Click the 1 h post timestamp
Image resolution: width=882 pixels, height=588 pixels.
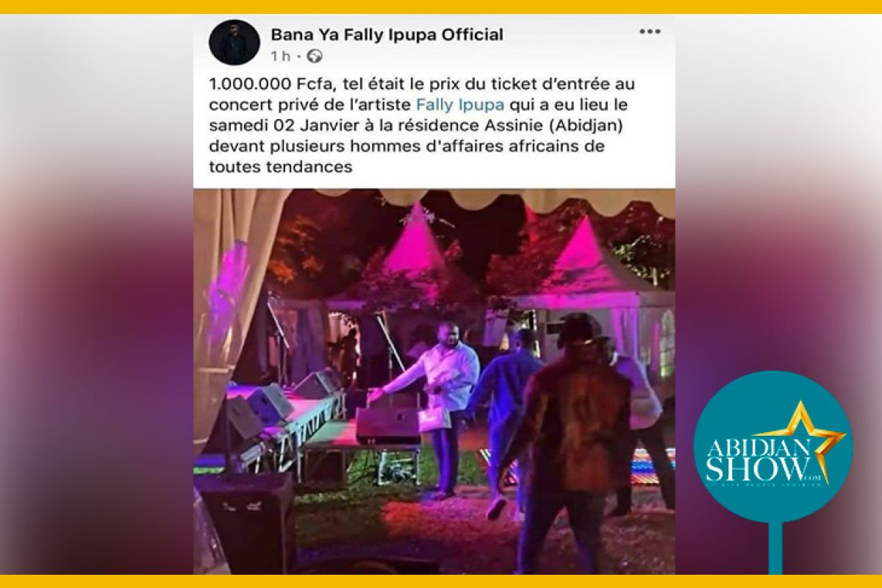(280, 56)
